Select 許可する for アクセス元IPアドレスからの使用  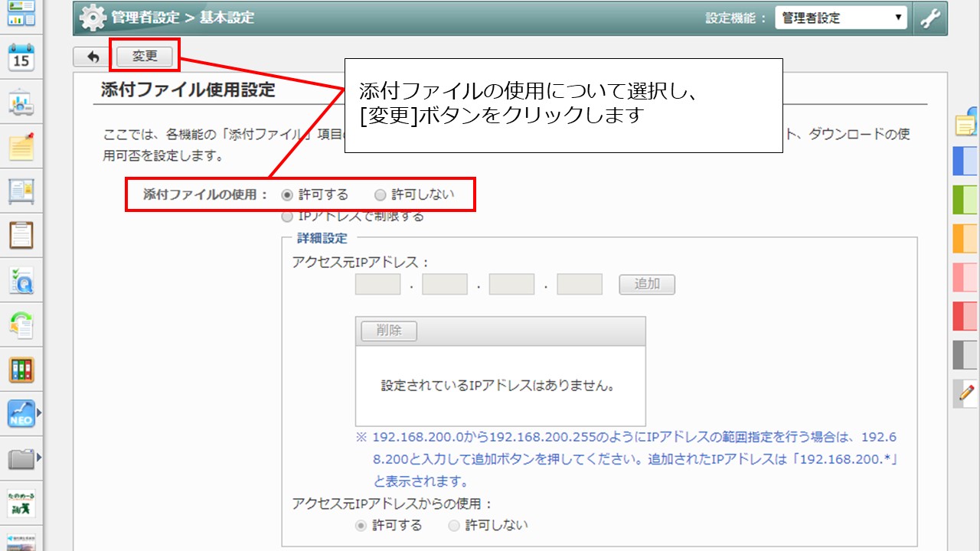(x=361, y=526)
